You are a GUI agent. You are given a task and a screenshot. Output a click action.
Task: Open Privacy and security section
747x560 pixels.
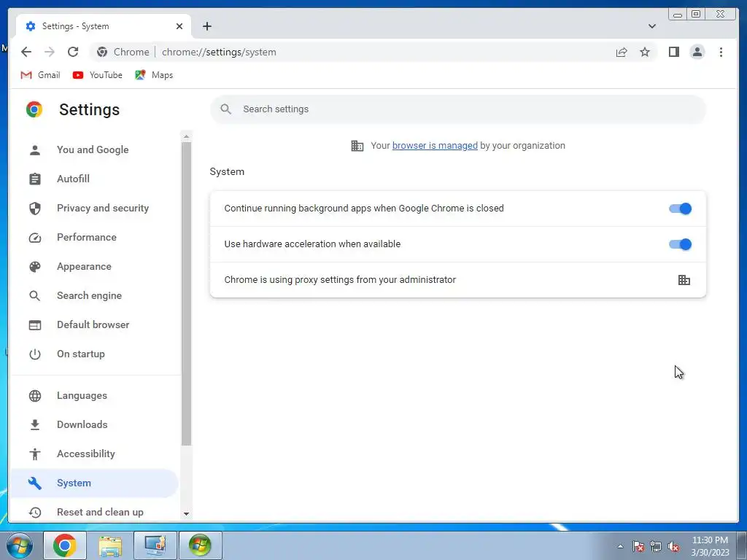[x=94, y=208]
